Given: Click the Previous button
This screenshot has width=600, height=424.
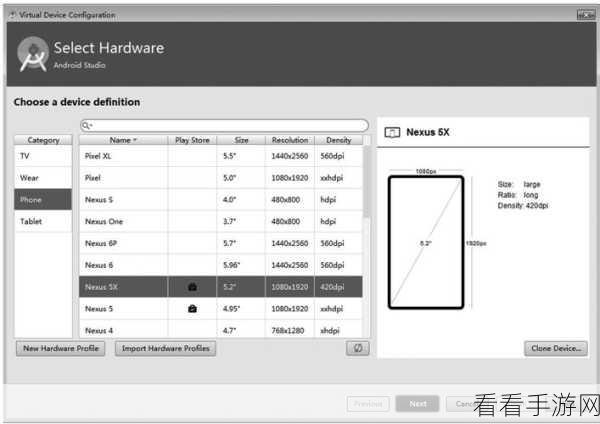Looking at the screenshot, I should click(x=368, y=404).
